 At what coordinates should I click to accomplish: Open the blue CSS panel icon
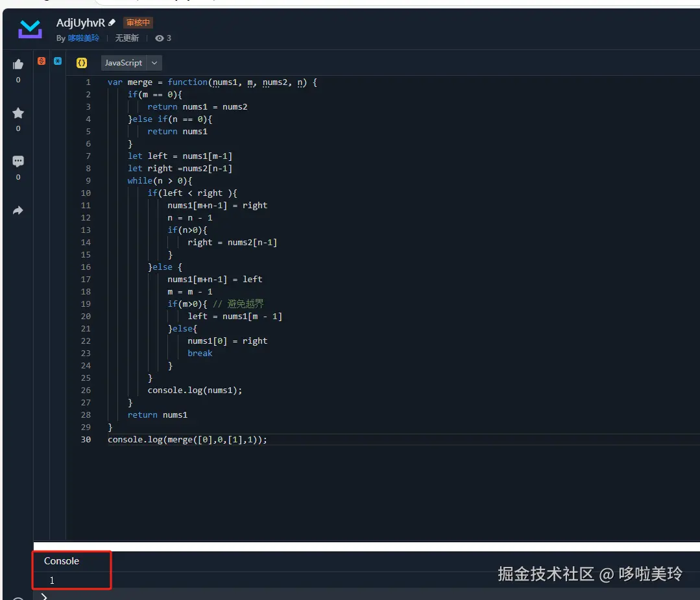pos(58,61)
